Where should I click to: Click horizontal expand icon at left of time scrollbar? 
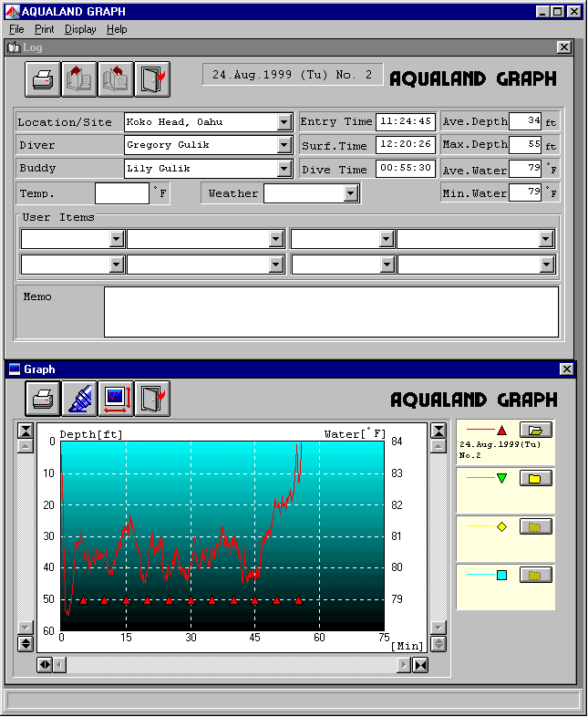point(45,665)
